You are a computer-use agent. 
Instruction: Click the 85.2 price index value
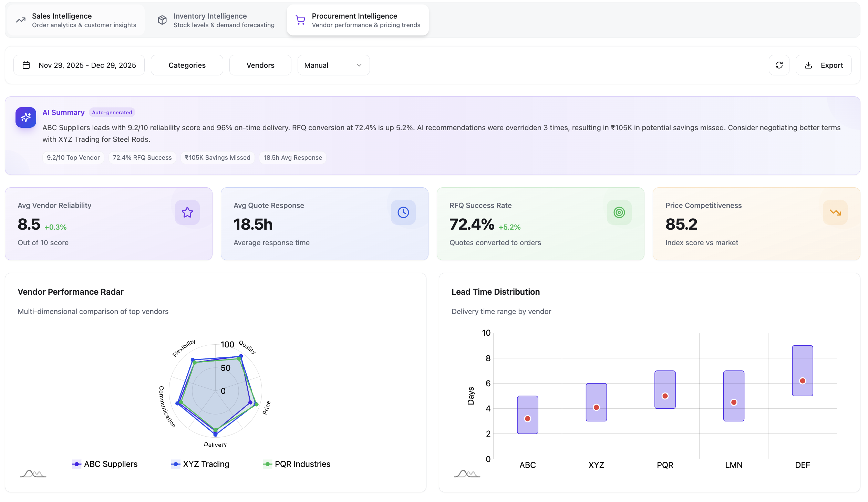pyautogui.click(x=681, y=224)
